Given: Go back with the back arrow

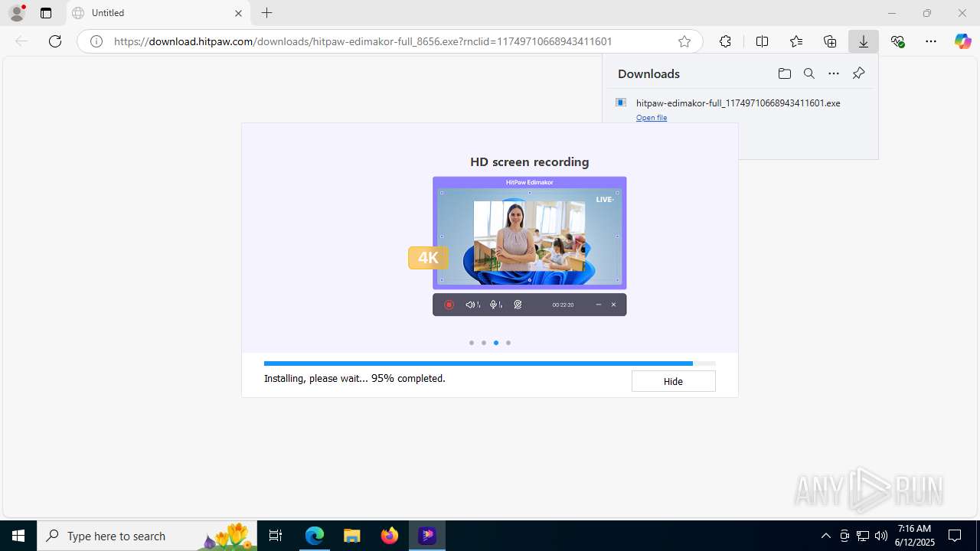Looking at the screenshot, I should click(x=21, y=41).
